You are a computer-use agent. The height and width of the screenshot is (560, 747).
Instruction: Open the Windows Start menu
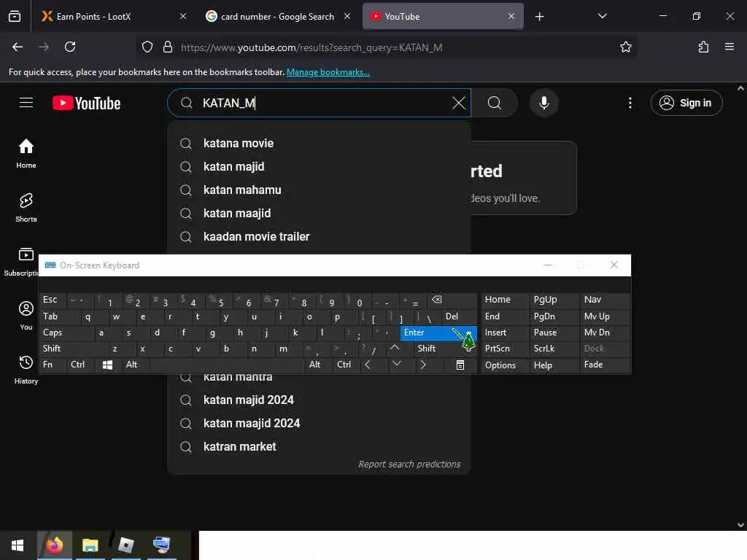coord(18,545)
